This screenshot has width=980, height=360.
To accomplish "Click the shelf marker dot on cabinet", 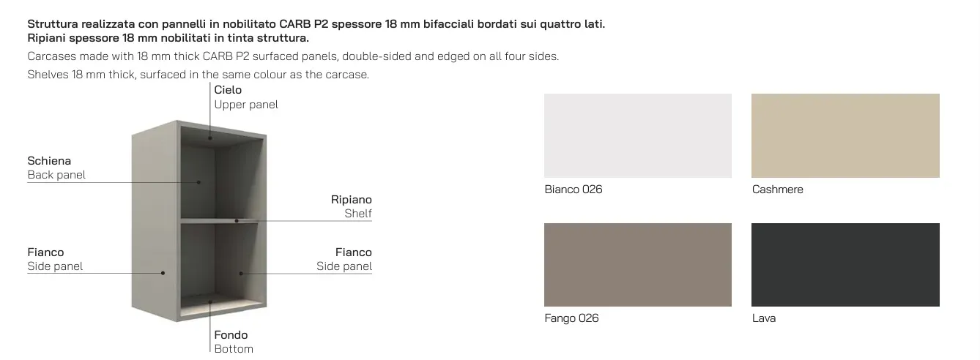I will 237,220.
